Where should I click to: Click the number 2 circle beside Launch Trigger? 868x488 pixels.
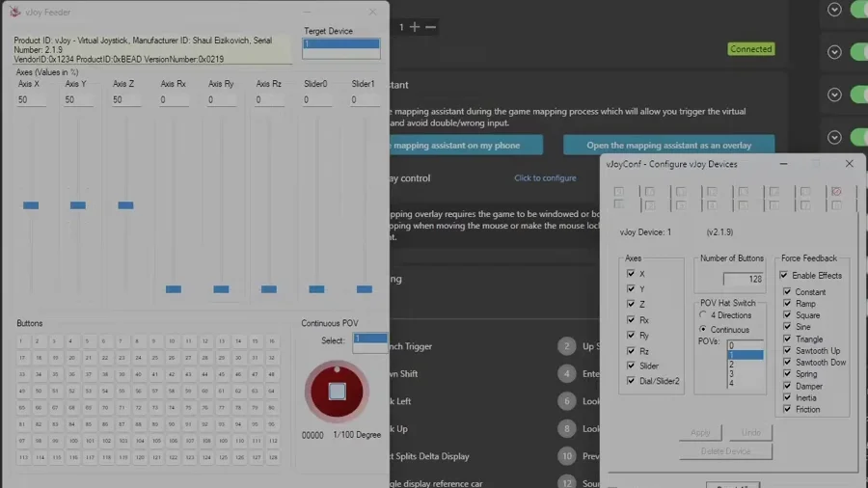point(566,346)
